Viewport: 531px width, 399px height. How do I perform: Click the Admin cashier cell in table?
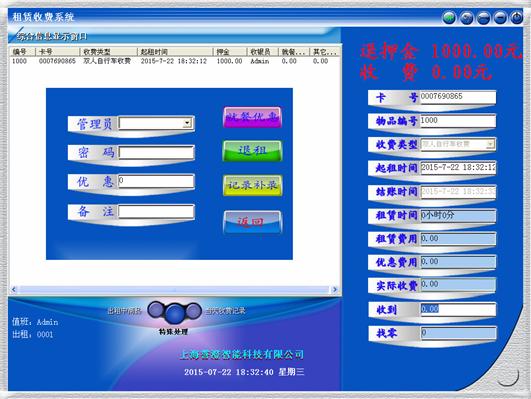pyautogui.click(x=260, y=61)
